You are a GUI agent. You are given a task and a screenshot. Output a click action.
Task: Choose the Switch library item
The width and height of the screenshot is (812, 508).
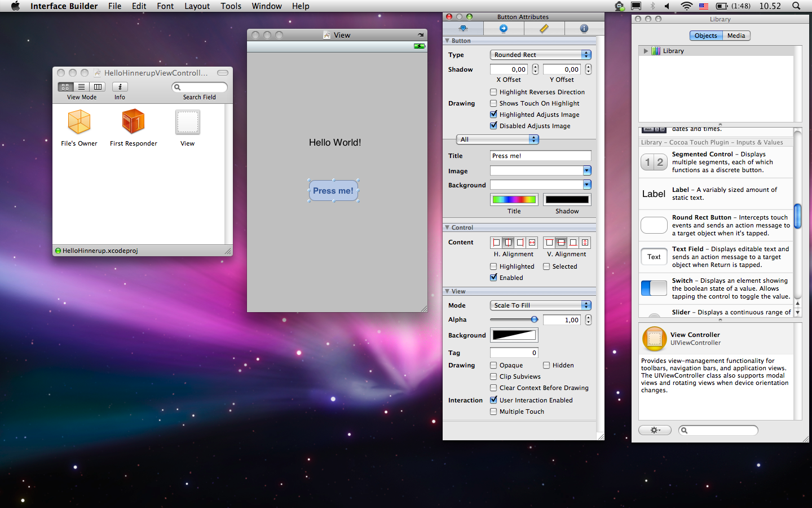tap(716, 288)
